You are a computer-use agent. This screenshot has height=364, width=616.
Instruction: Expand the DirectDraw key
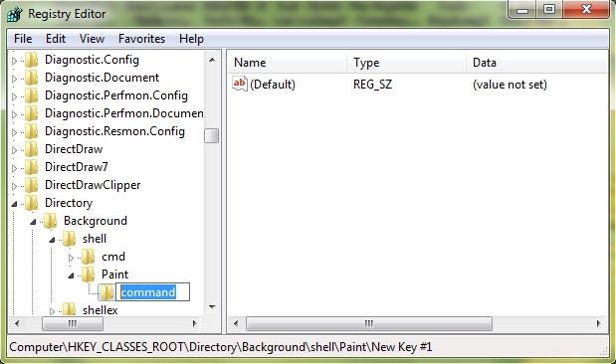(x=15, y=150)
